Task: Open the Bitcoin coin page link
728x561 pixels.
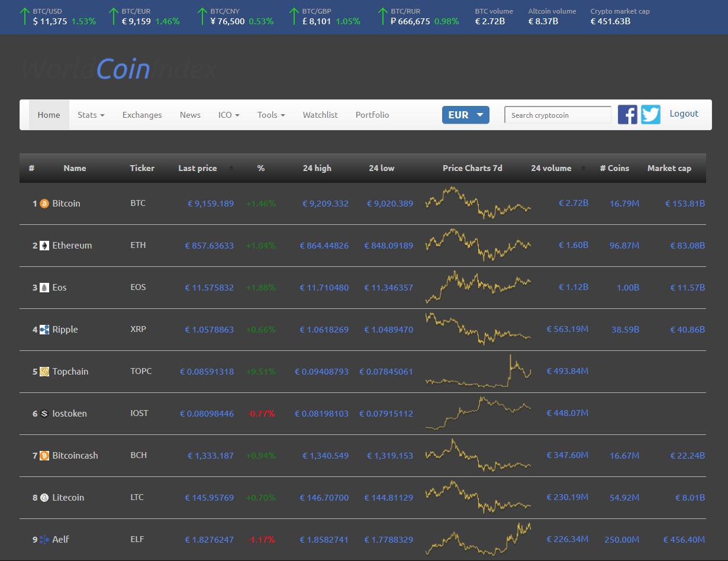Action: coord(66,204)
